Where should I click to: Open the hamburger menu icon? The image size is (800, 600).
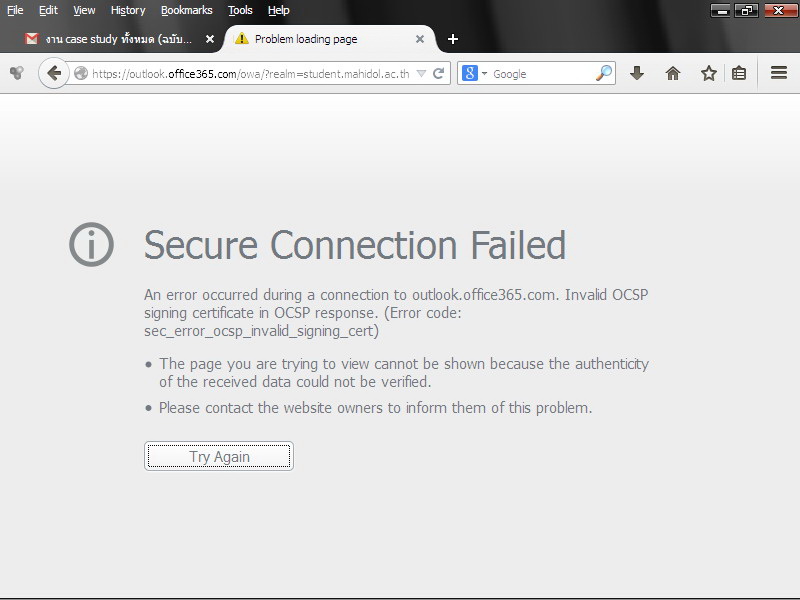click(779, 73)
